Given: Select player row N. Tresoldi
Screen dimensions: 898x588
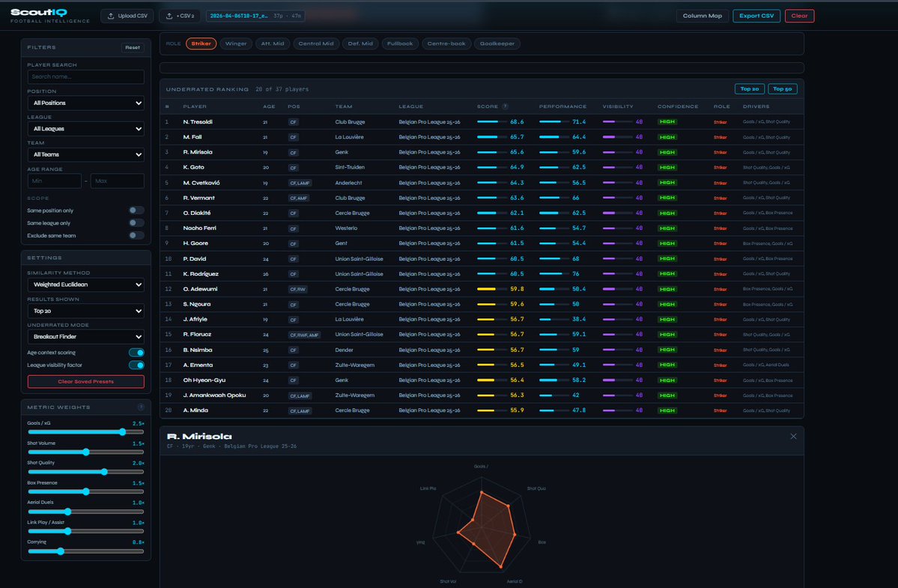Looking at the screenshot, I should [482, 122].
